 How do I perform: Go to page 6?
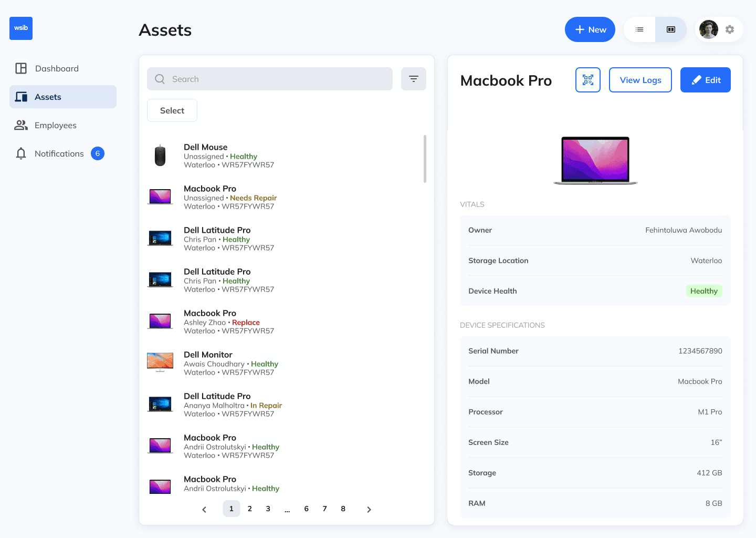[x=307, y=509]
